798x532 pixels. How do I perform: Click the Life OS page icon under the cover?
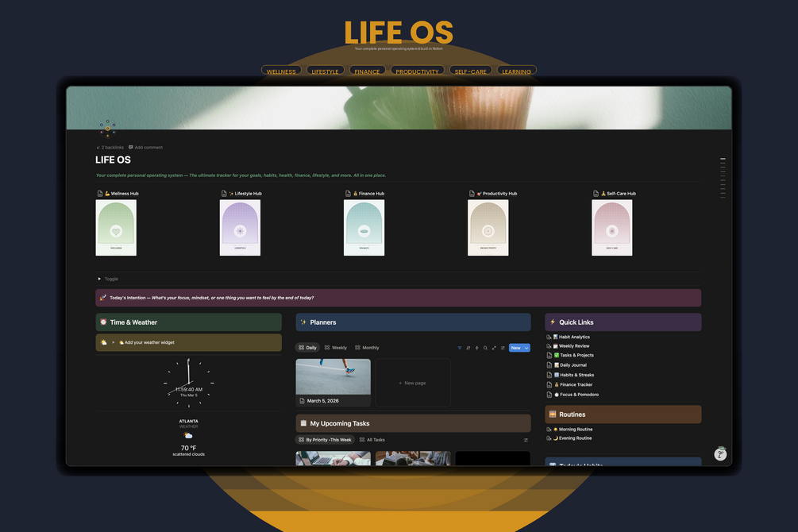tap(107, 129)
